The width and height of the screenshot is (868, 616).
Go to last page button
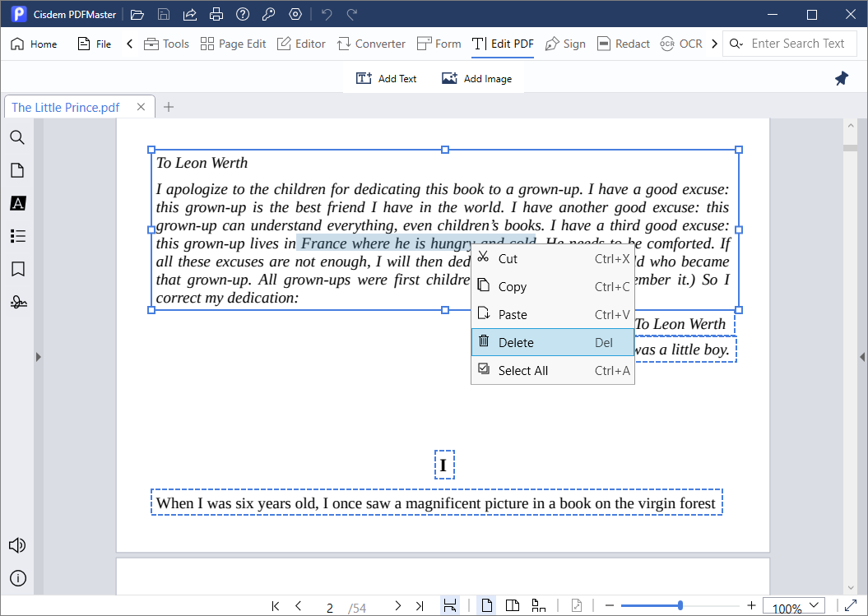coord(420,606)
